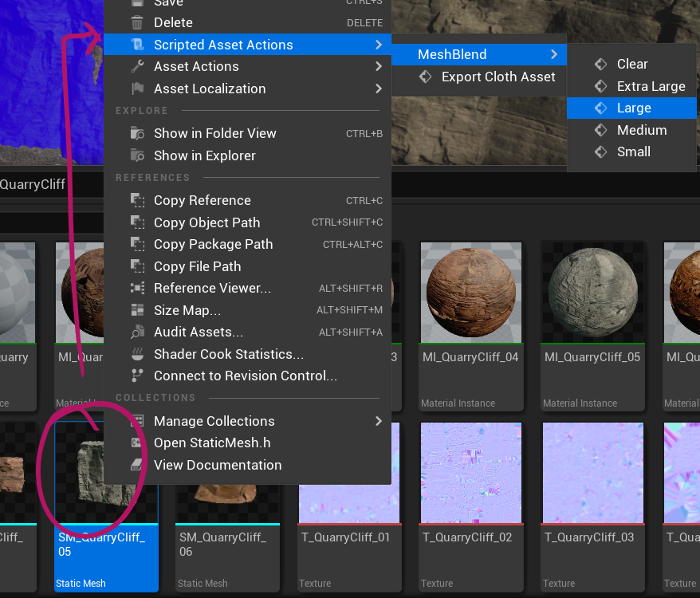Choose Copy Object Path

248,222
